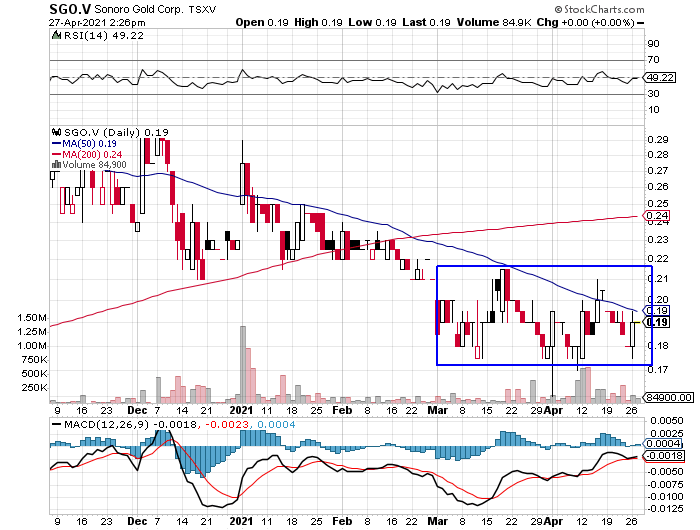
Task: Click the volume bars icon in the legend
Action: 57,165
